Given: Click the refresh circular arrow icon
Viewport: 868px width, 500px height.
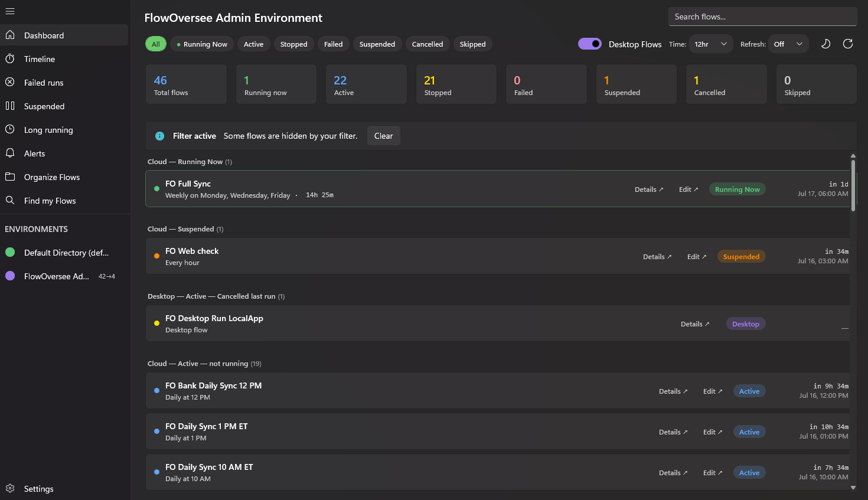Looking at the screenshot, I should click(848, 44).
